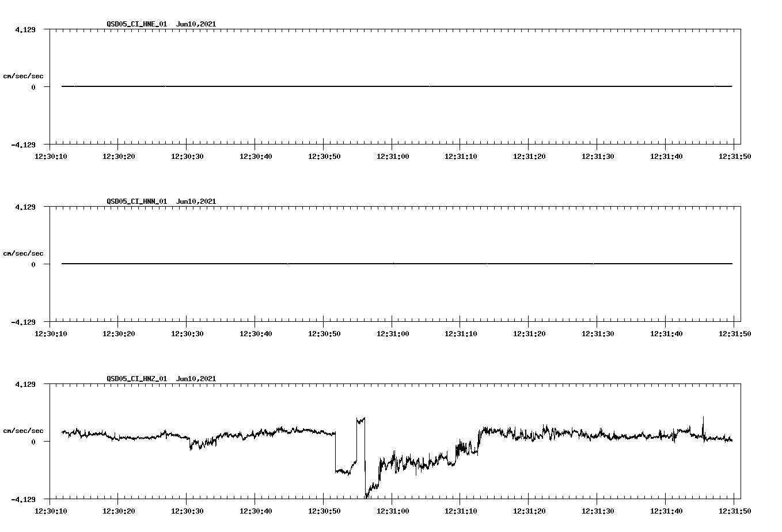
Task: Click the 12:31:10 time label under HNN plot
Action: pos(461,333)
